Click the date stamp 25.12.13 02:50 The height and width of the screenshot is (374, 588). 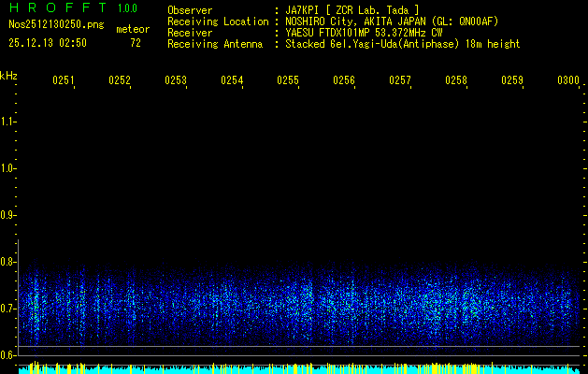tap(47, 43)
